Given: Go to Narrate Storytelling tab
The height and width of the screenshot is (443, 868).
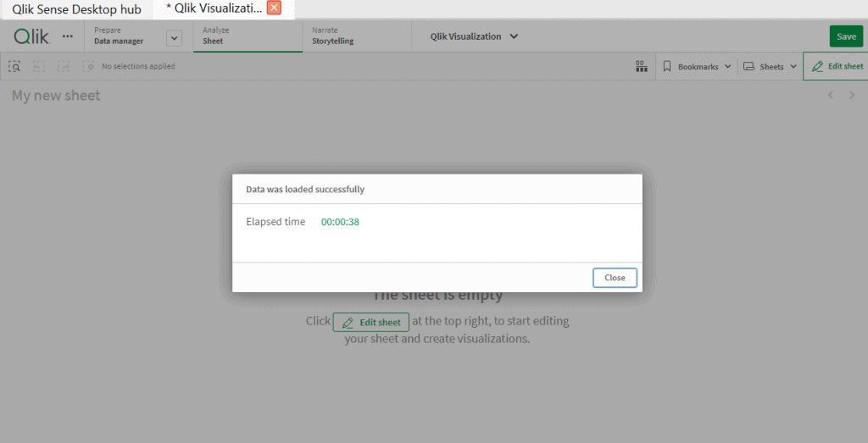Looking at the screenshot, I should [357, 36].
